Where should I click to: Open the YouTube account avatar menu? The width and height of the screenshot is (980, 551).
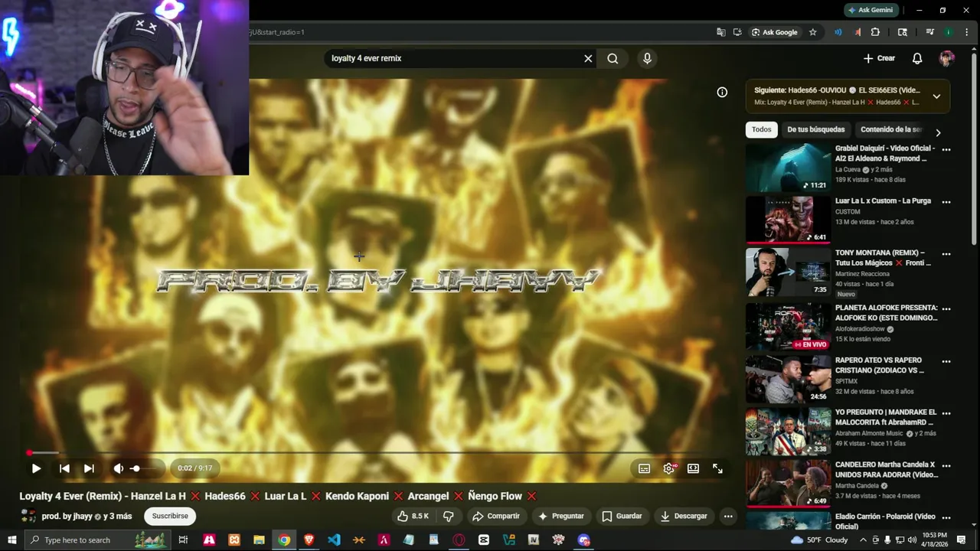pos(947,58)
